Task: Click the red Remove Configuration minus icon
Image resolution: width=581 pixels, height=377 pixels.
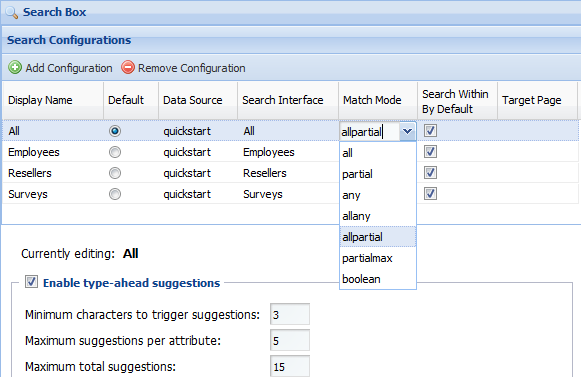Action: pos(128,67)
